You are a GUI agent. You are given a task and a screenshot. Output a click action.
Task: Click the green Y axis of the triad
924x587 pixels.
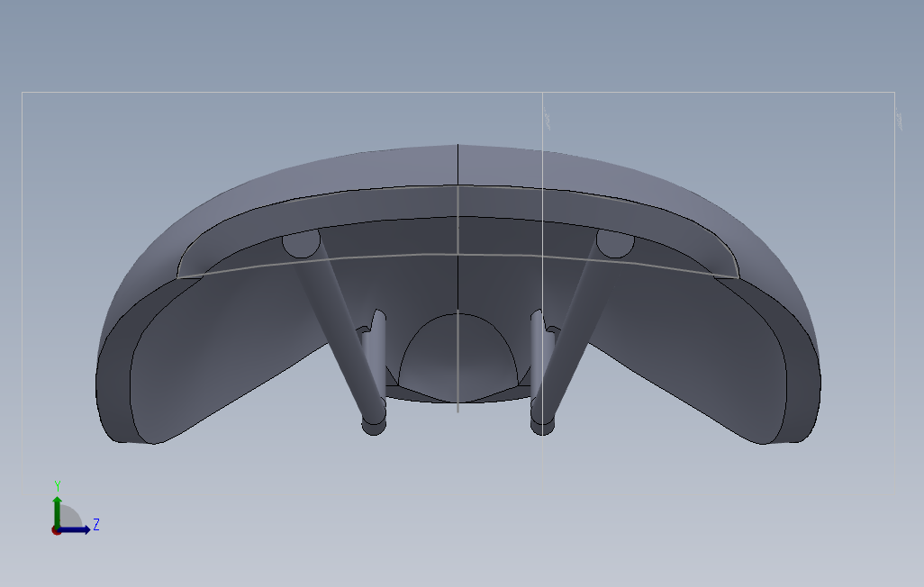[57, 511]
